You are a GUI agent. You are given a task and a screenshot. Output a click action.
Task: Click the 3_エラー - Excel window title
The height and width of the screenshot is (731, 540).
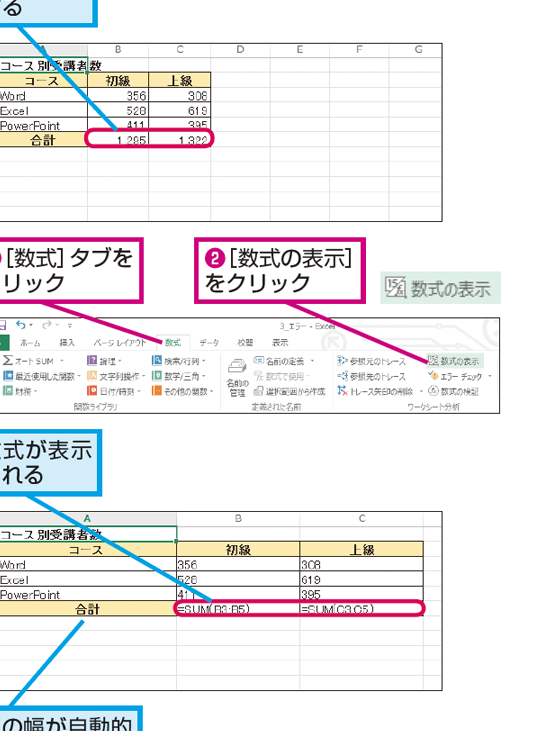tap(307, 326)
